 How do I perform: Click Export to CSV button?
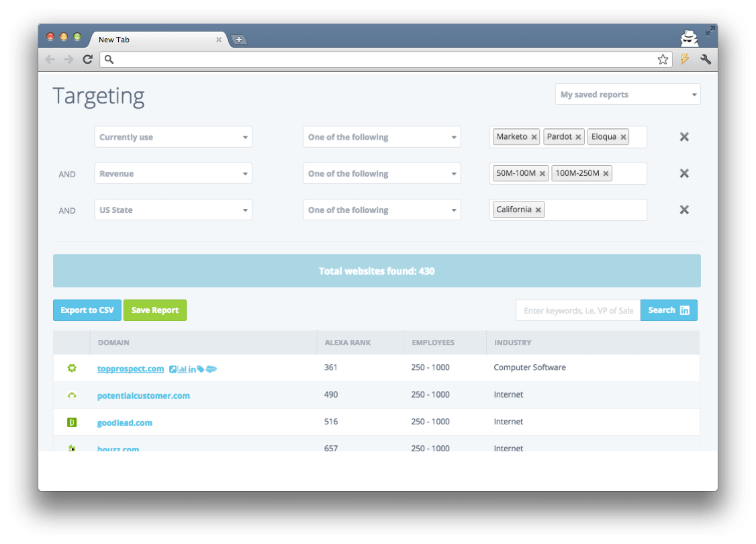(87, 310)
